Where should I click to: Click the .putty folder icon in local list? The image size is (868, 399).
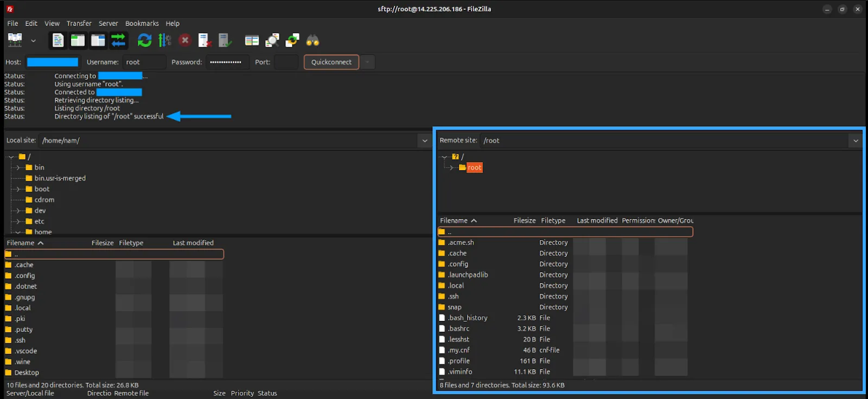(x=8, y=329)
